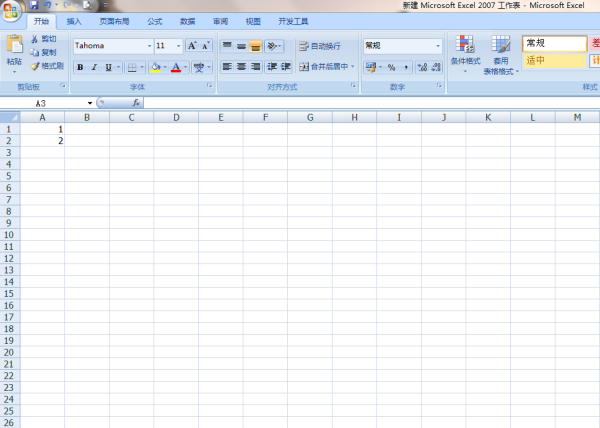The width and height of the screenshot is (600, 428).
Task: Apply yellow fill color bucket
Action: 155,67
